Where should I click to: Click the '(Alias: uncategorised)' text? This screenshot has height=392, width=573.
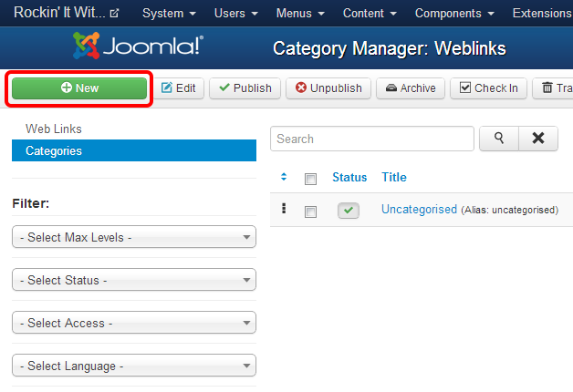click(510, 210)
